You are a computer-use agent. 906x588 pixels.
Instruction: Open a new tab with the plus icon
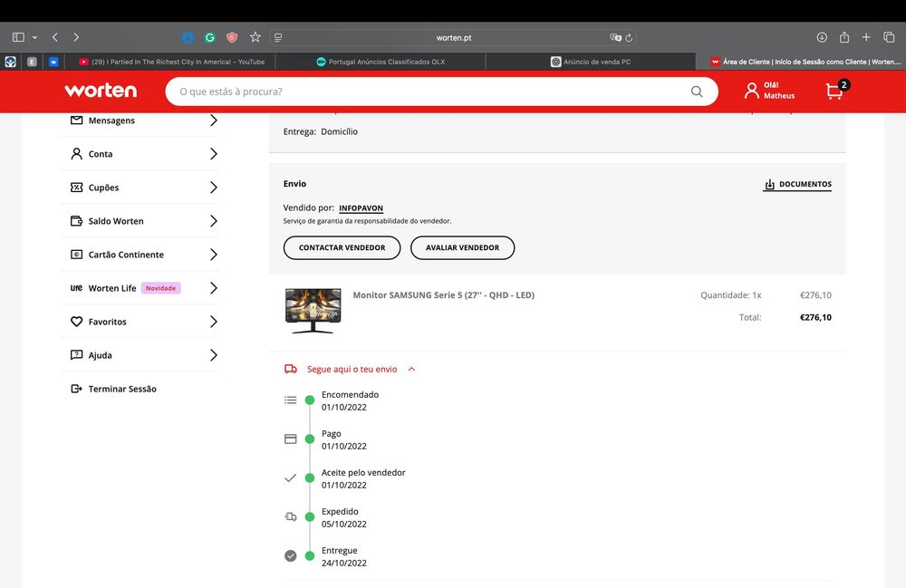click(x=866, y=37)
